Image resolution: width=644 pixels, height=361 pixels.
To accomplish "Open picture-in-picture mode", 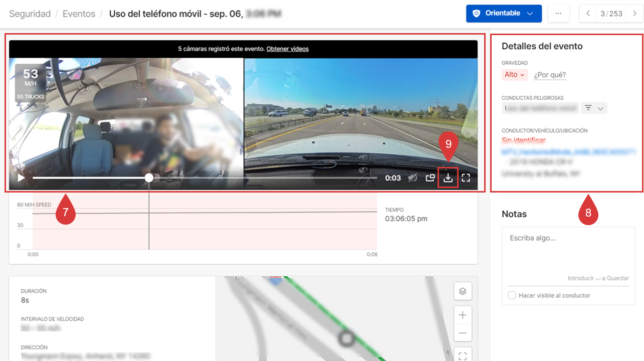I will 430,177.
